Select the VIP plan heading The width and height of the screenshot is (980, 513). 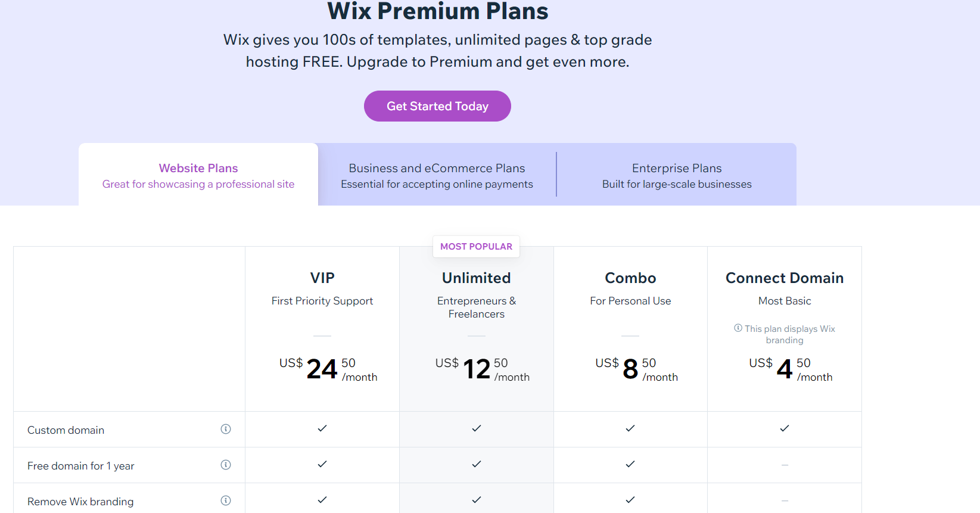click(322, 278)
